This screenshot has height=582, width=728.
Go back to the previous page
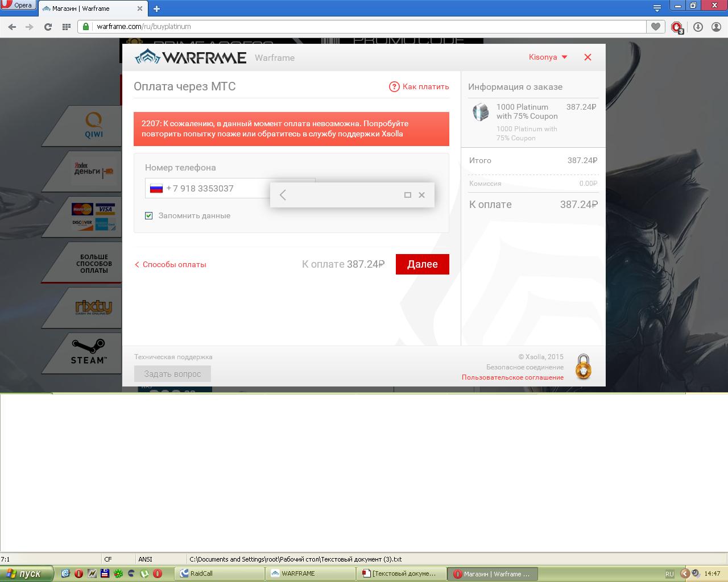coord(12,27)
